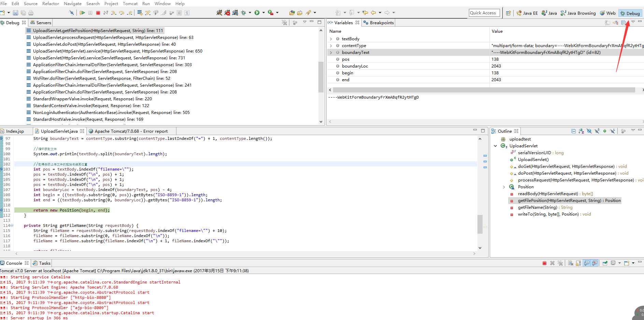Switch to the Web perspective

pyautogui.click(x=608, y=13)
